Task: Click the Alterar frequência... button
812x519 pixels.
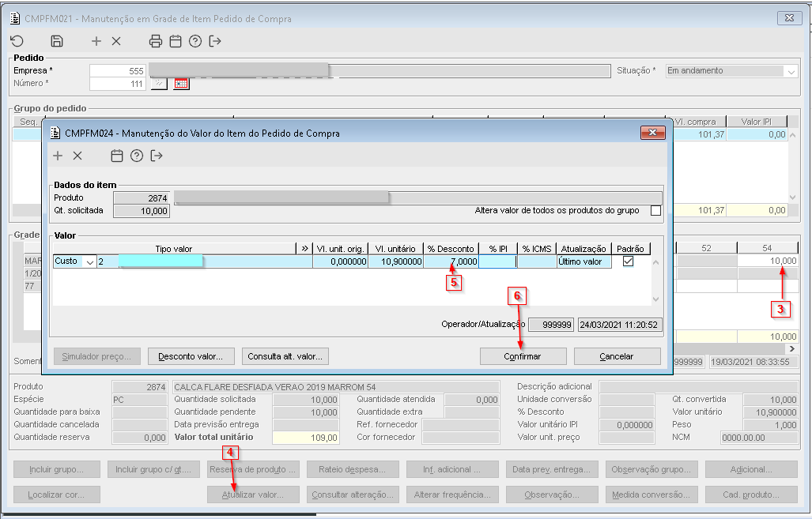Action: tap(452, 495)
